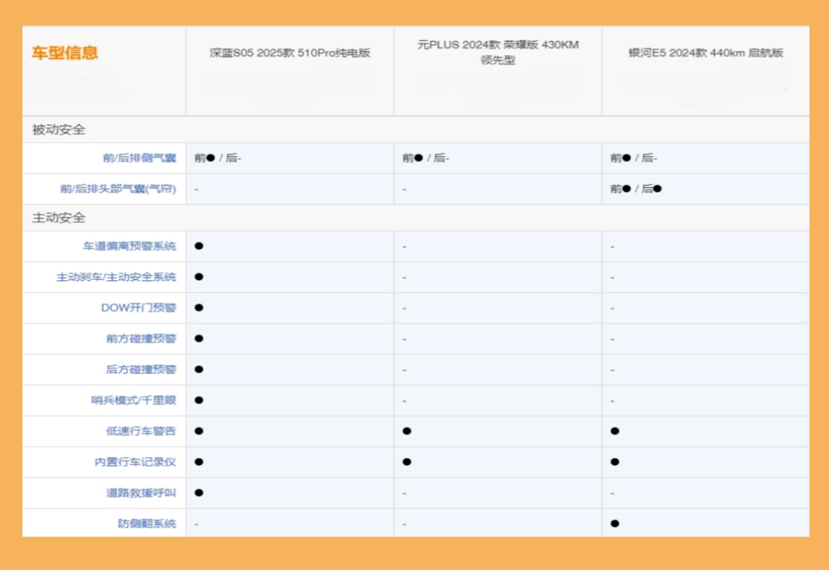
Task: Click the 前方碰撞预警 row label
Action: coord(141,338)
